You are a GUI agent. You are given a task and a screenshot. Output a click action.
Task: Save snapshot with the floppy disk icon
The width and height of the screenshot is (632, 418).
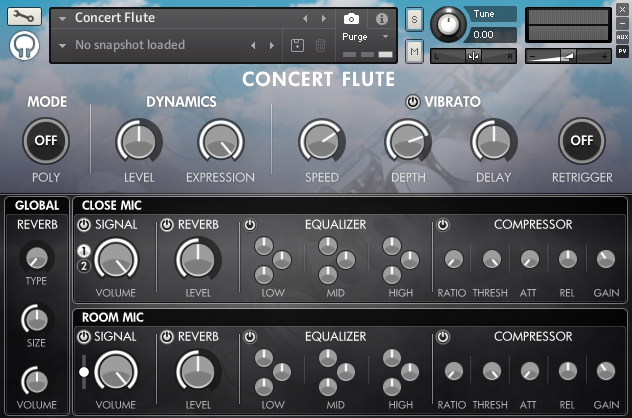(x=297, y=45)
